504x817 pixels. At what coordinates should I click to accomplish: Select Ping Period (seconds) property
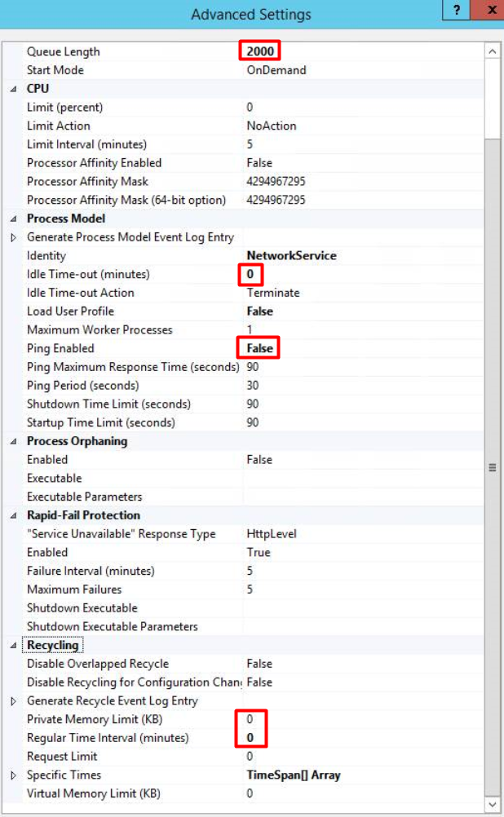83,386
